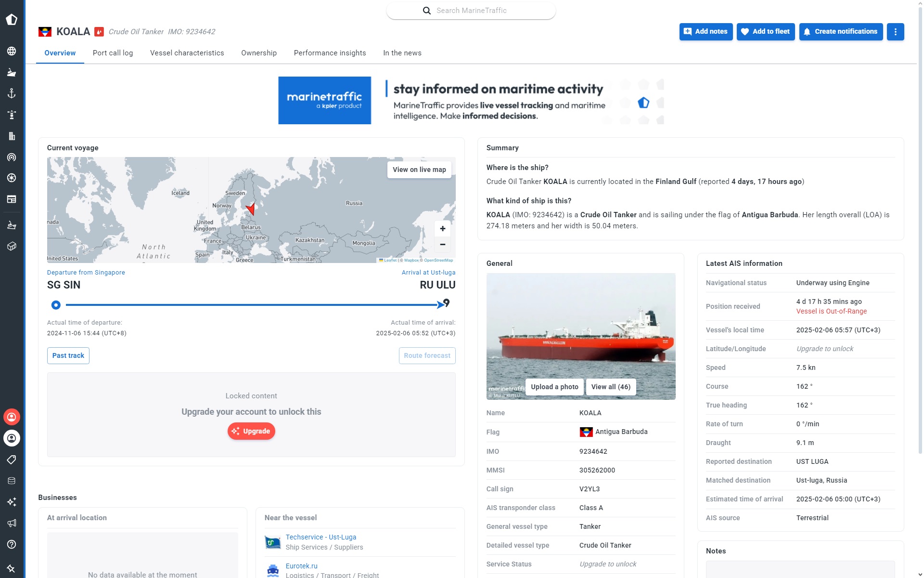924x578 pixels.
Task: Open the price tag icon in sidebar
Action: [12, 460]
